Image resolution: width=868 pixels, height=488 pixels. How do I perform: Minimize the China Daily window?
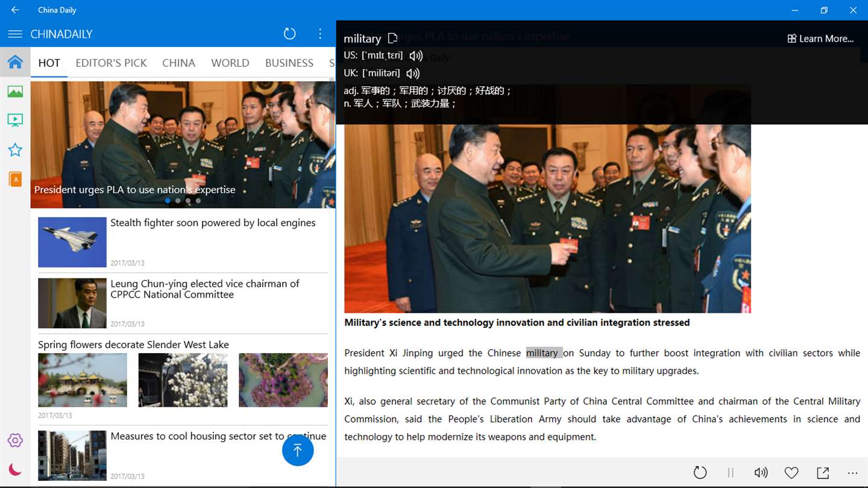pos(795,10)
